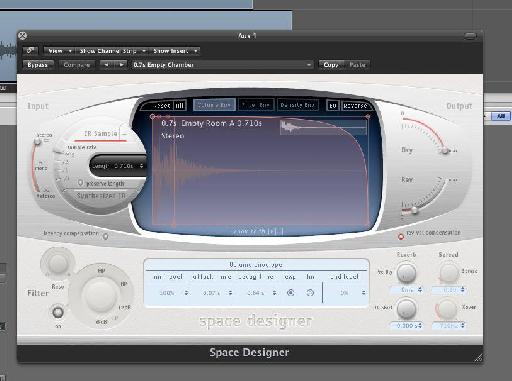Click the small Filter Reso knob
This screenshot has width=512, height=381.
[x=58, y=263]
